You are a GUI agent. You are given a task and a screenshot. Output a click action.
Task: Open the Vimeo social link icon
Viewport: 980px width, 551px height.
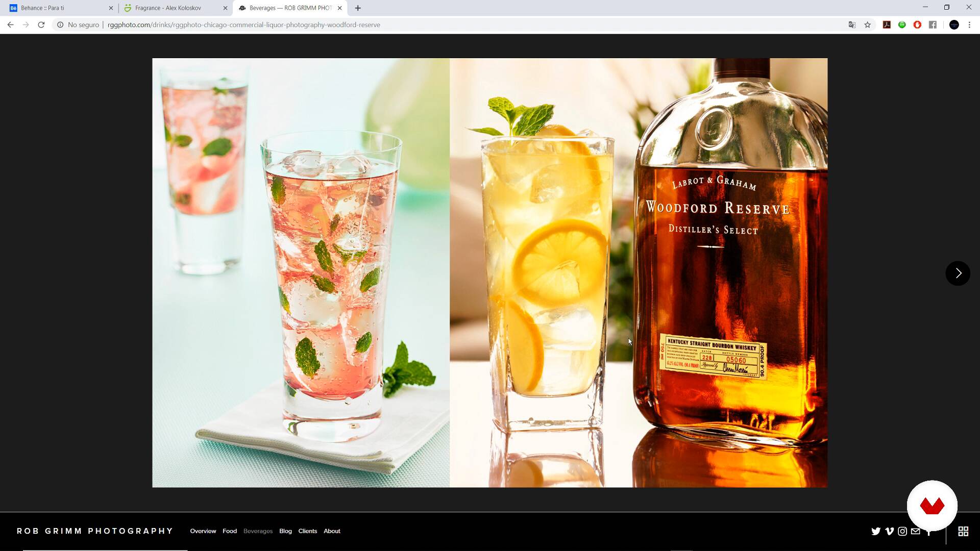coord(889,531)
